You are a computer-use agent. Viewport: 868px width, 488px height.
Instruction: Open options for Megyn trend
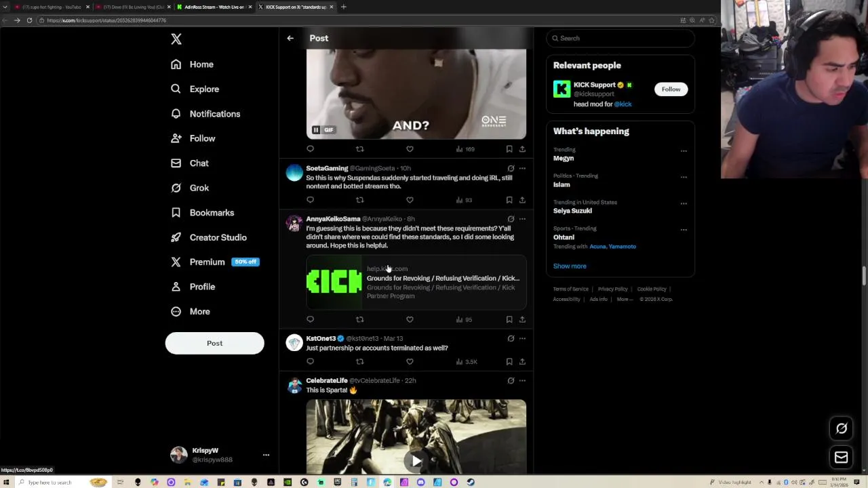tap(684, 151)
